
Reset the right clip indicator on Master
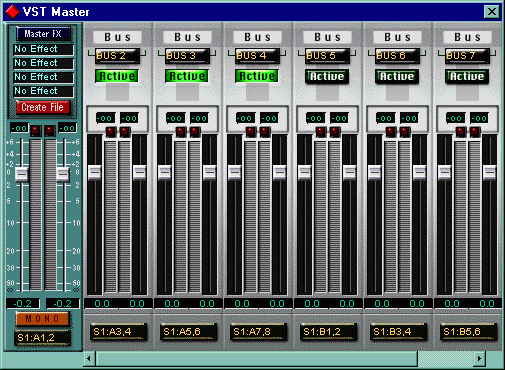(50, 130)
